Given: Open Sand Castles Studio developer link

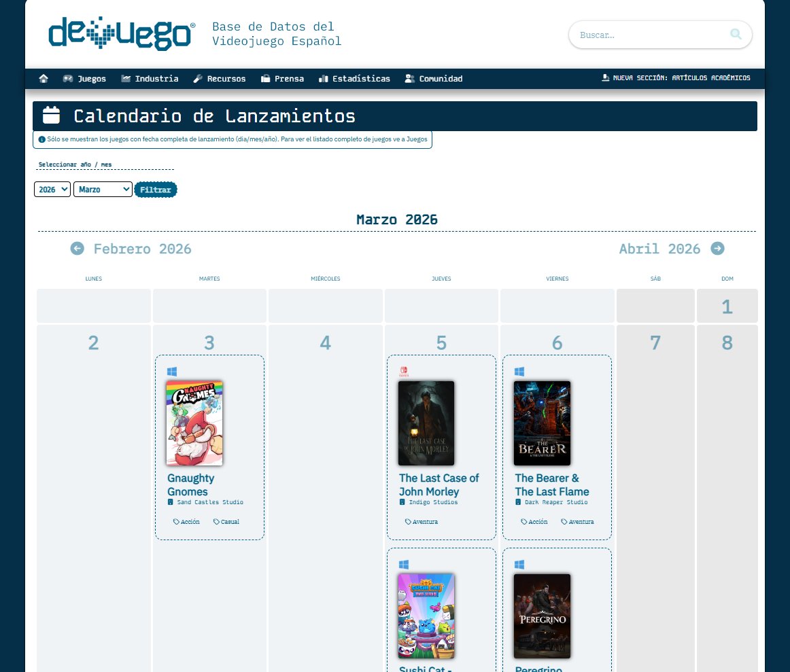Looking at the screenshot, I should click(x=210, y=502).
